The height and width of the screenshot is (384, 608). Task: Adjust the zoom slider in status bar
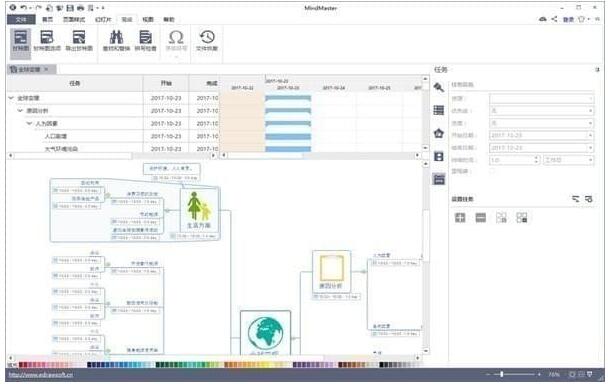[x=502, y=374]
